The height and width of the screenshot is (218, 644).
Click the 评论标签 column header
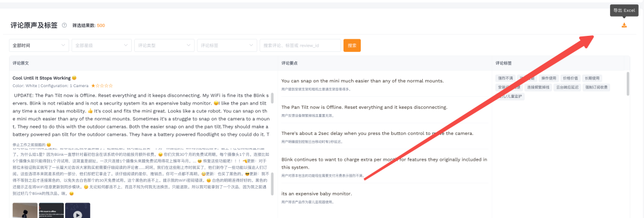pos(504,63)
